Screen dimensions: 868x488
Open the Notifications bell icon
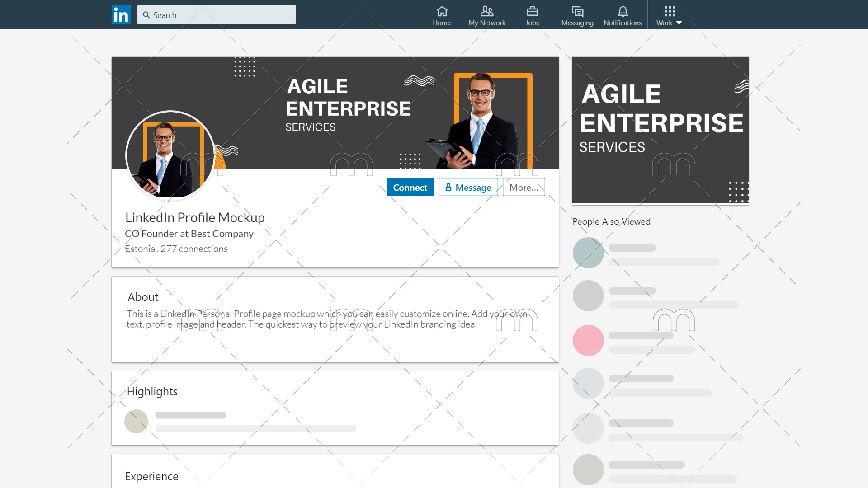pyautogui.click(x=623, y=11)
